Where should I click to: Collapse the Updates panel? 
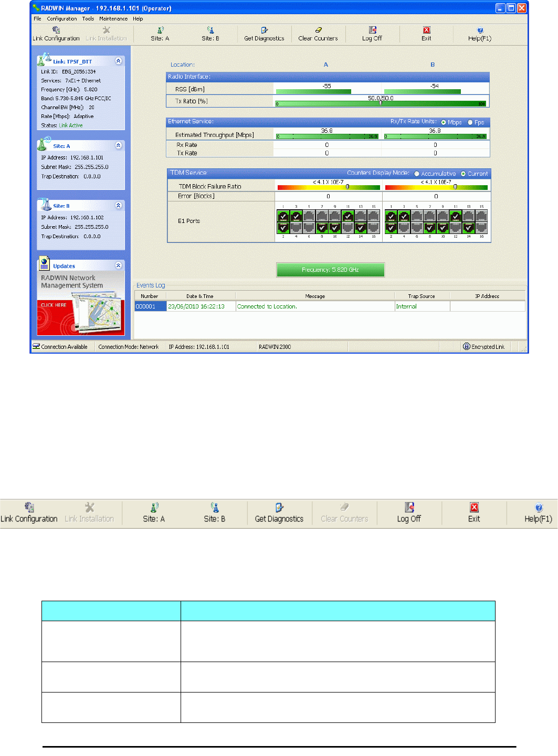click(x=118, y=265)
